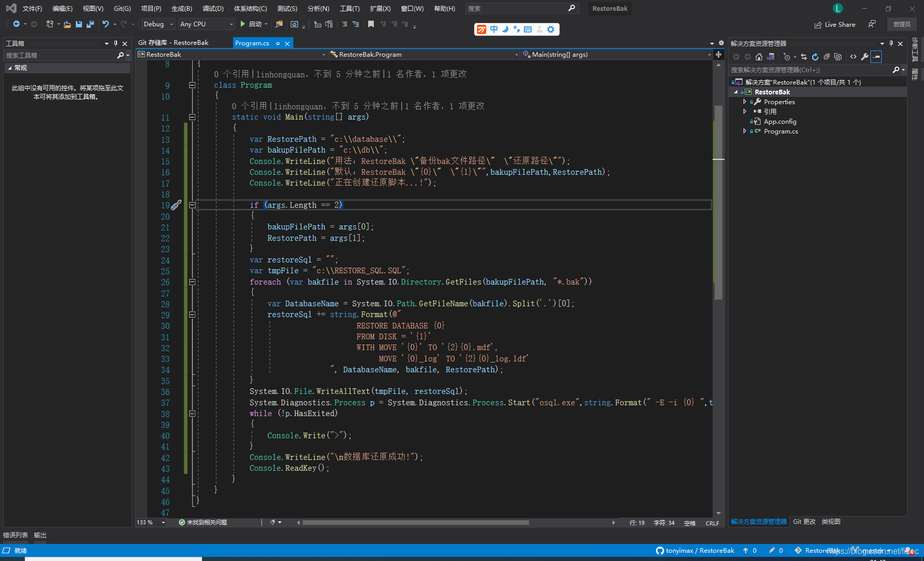Open RestoreBak project scope dropdown
The height and width of the screenshot is (561, 924).
(232, 54)
